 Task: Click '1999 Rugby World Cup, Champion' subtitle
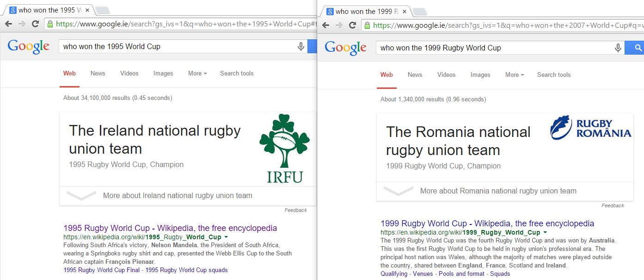(x=443, y=166)
